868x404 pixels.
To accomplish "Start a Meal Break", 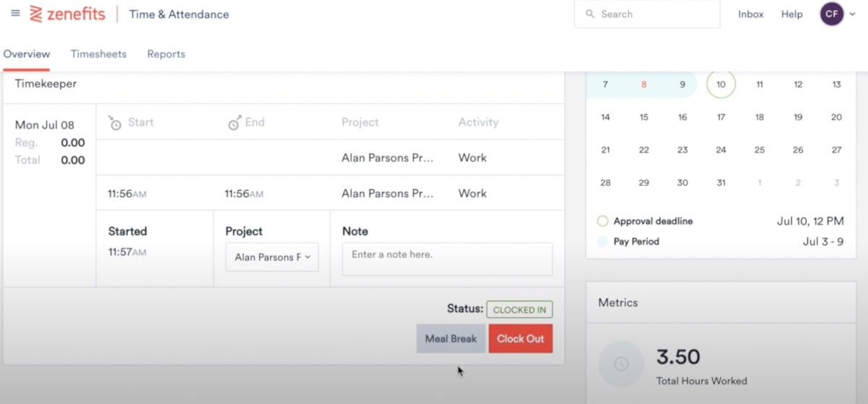I will (x=451, y=338).
